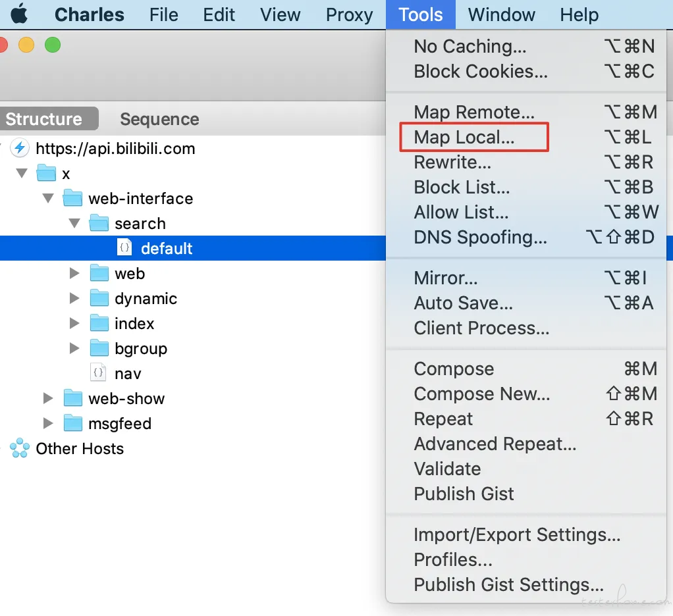
Task: Switch to the Sequence tab
Action: point(159,119)
